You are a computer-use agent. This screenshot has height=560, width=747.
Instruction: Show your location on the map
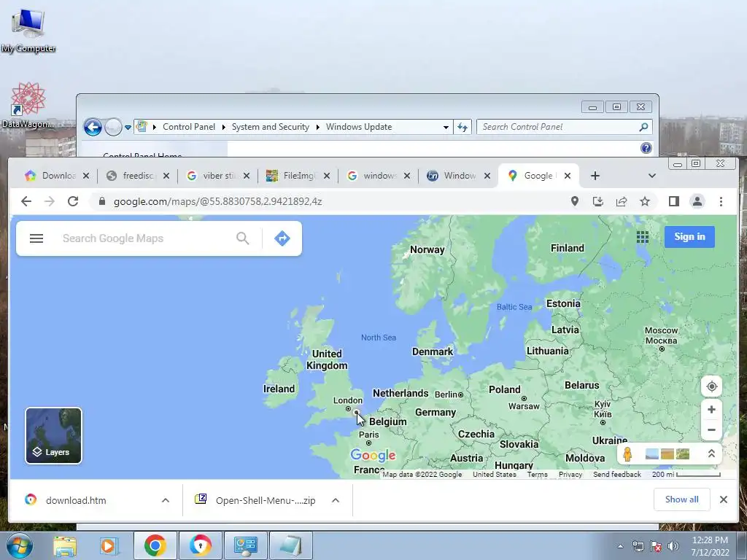[711, 386]
